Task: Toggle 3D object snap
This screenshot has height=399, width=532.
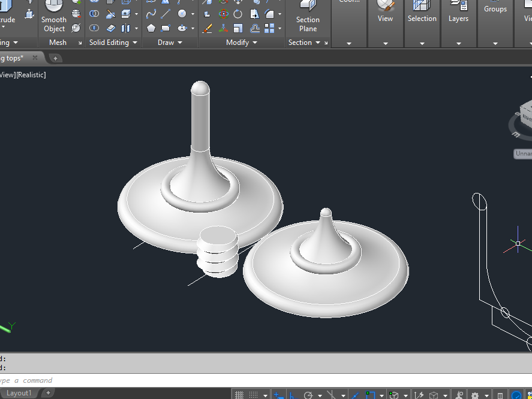Action: [x=393, y=395]
